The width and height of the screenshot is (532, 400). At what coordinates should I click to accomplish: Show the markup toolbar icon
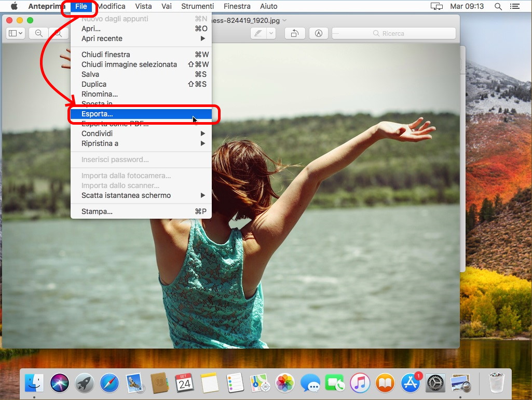tap(318, 33)
